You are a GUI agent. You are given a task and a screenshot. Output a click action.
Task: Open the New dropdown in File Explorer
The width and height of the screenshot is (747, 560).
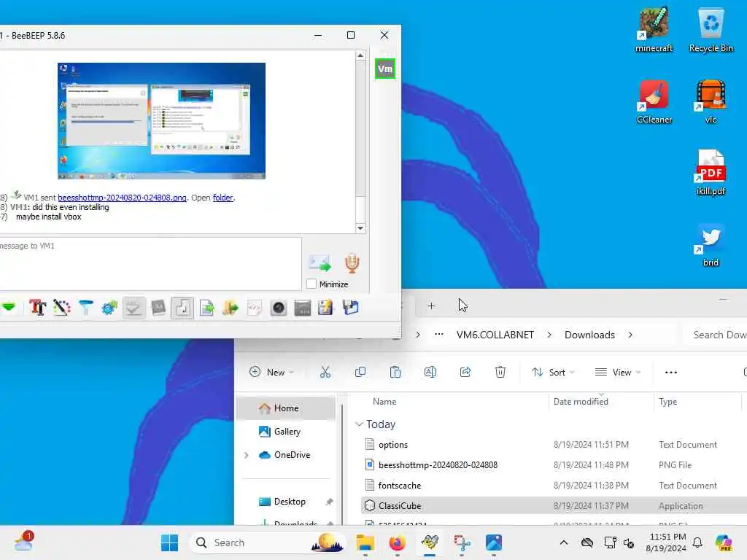point(271,372)
